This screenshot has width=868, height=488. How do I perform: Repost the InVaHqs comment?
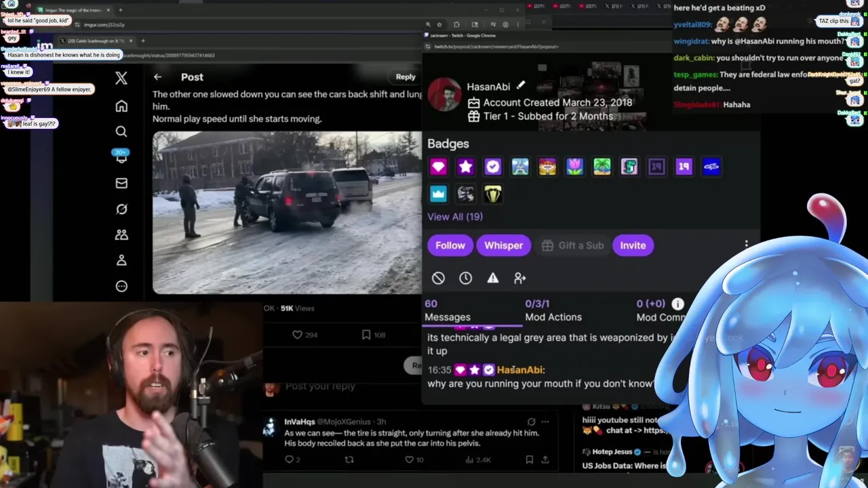pos(349,460)
